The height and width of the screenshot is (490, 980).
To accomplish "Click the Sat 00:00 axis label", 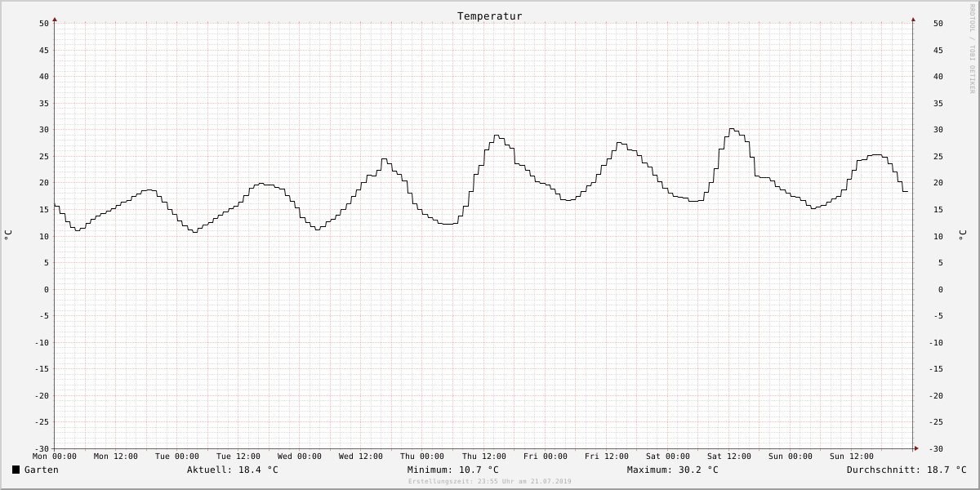I will pyautogui.click(x=668, y=457).
